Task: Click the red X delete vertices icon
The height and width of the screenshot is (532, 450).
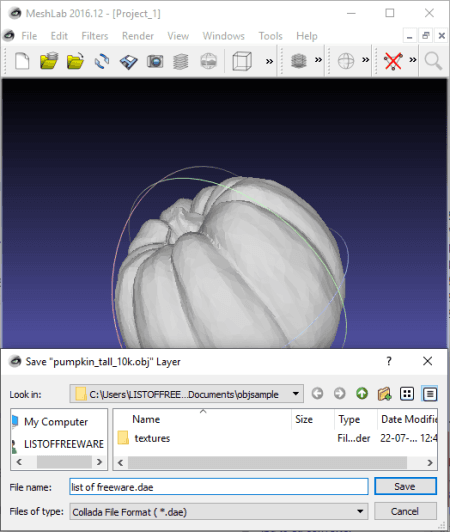Action: click(x=393, y=61)
